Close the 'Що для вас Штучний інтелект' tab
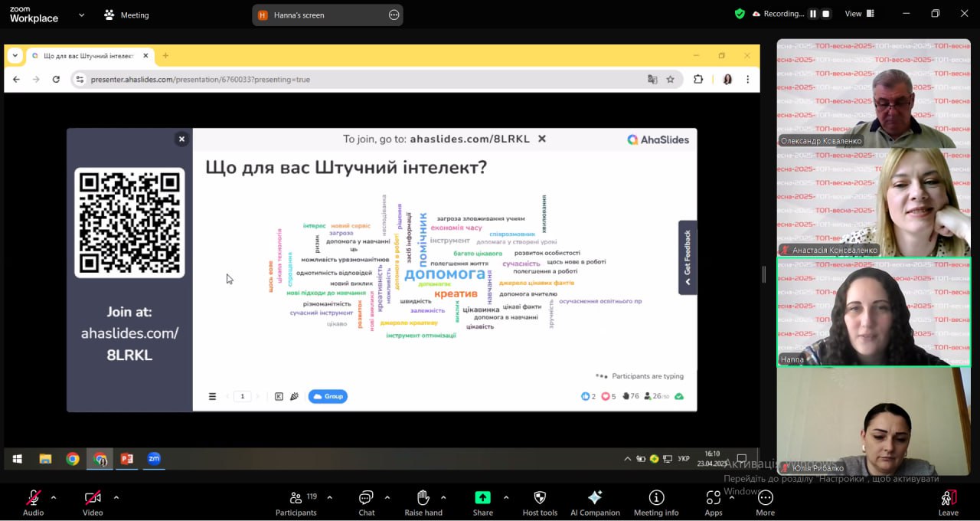Screen dimensions: 980x521 (145, 55)
